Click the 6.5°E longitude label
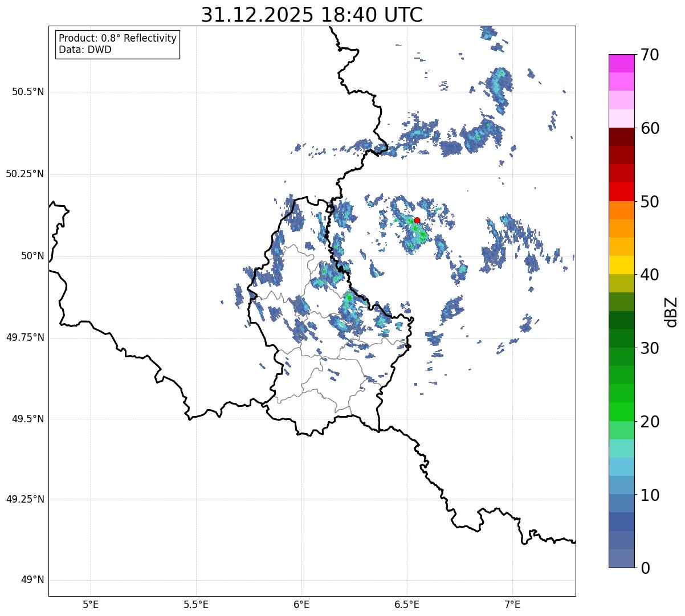 pyautogui.click(x=407, y=605)
